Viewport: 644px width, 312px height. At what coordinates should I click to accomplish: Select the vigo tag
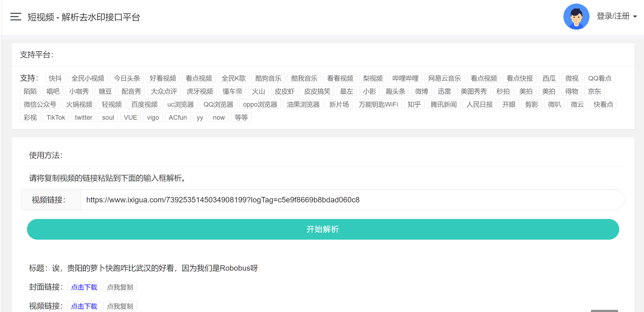[153, 117]
